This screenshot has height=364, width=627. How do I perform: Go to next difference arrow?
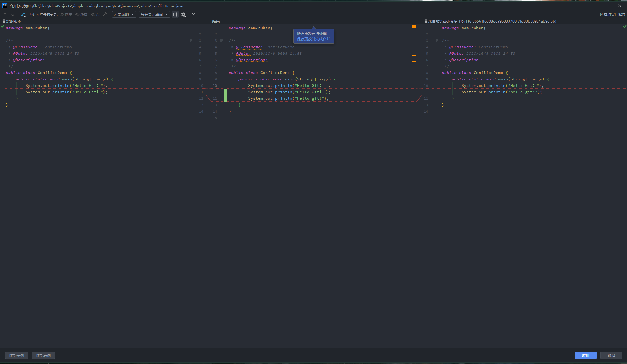tap(13, 14)
